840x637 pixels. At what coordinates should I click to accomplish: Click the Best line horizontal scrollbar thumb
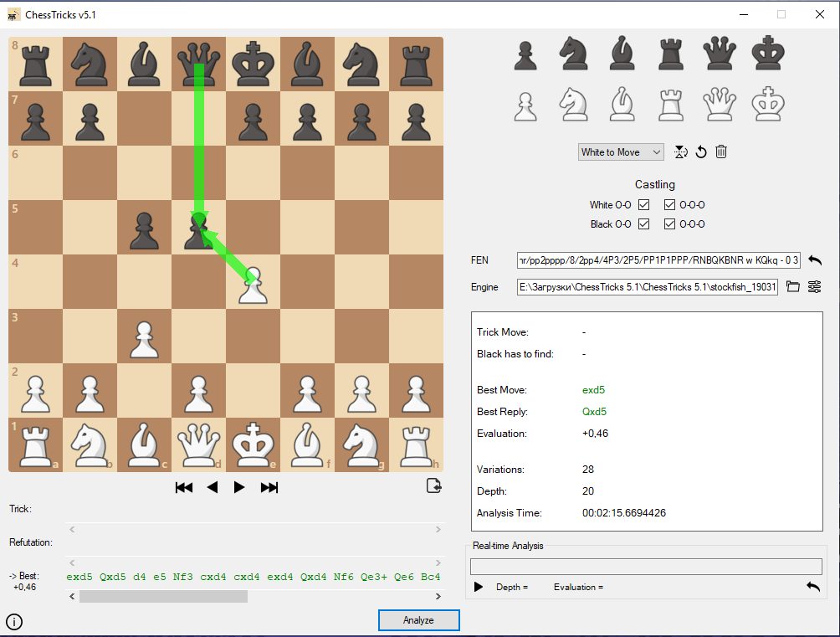pyautogui.click(x=163, y=597)
